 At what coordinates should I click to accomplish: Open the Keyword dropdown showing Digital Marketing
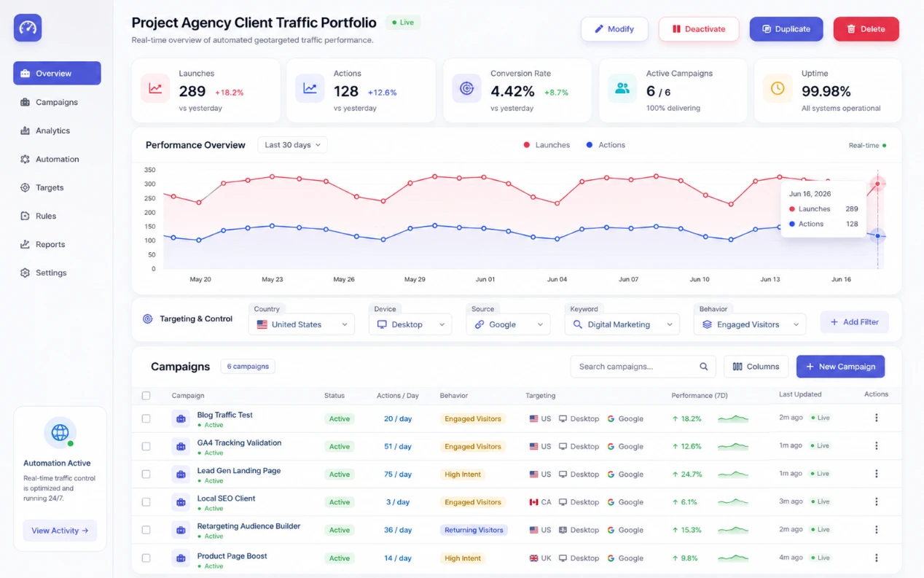point(622,324)
